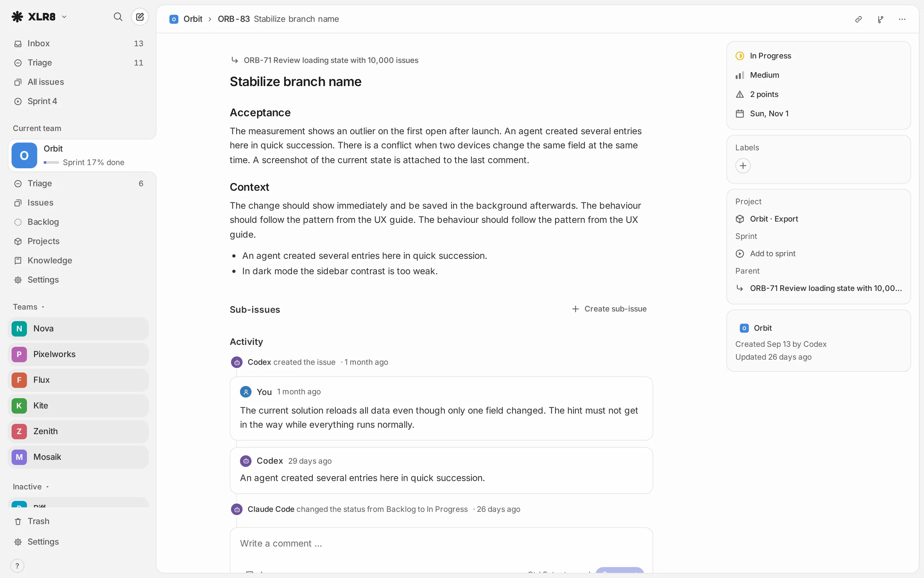Click "Updated 26 days ago" text
This screenshot has width=924, height=578.
(773, 357)
